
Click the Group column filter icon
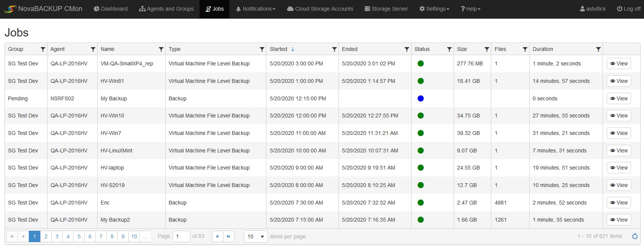tap(43, 49)
